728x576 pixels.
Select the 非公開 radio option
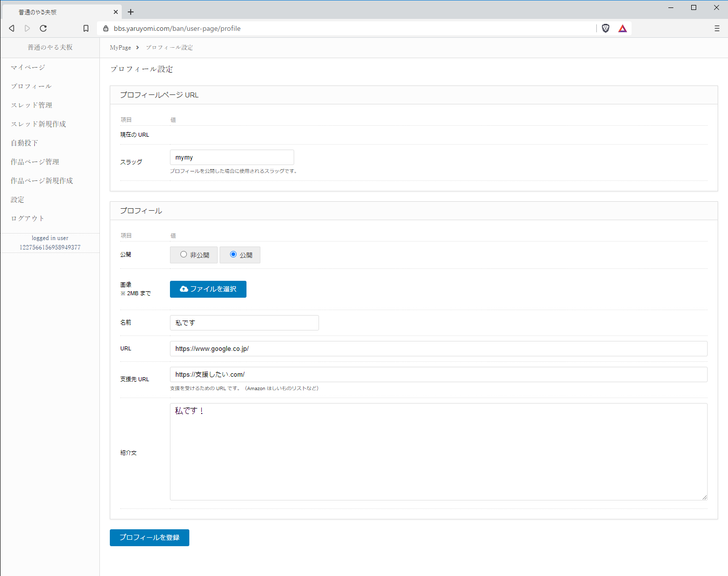[184, 254]
